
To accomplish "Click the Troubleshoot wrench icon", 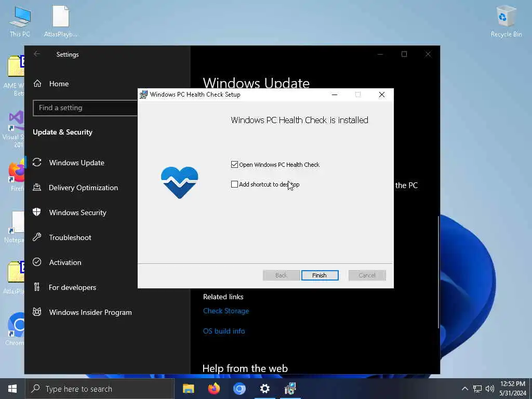I will [37, 237].
